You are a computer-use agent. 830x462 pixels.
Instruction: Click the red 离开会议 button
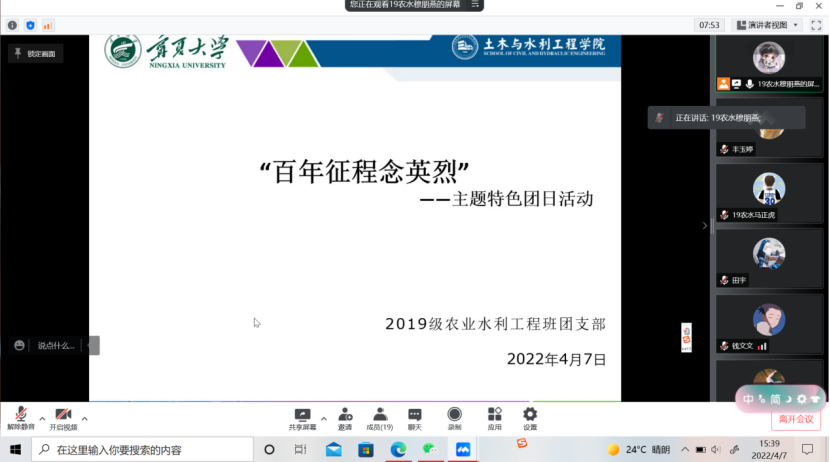(x=795, y=420)
